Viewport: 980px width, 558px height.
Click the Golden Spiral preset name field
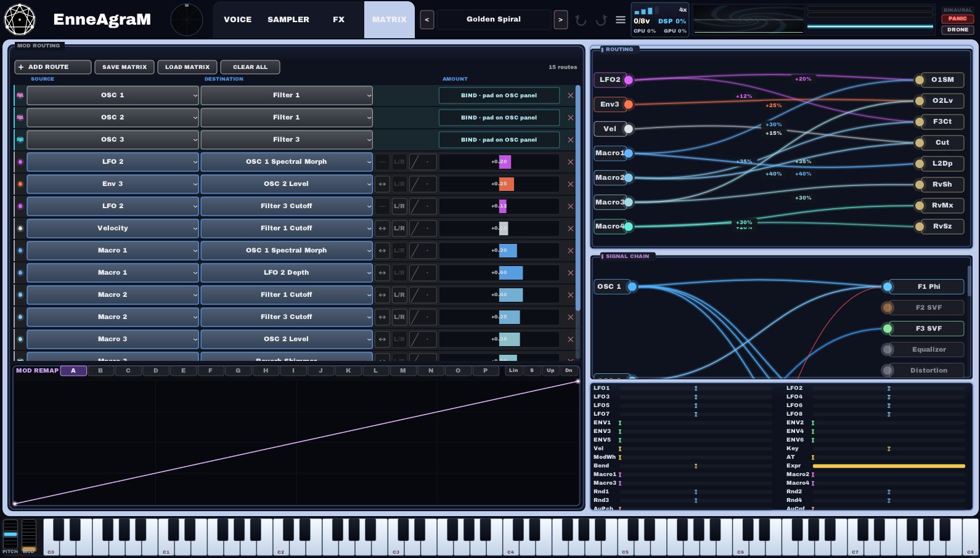(x=494, y=20)
